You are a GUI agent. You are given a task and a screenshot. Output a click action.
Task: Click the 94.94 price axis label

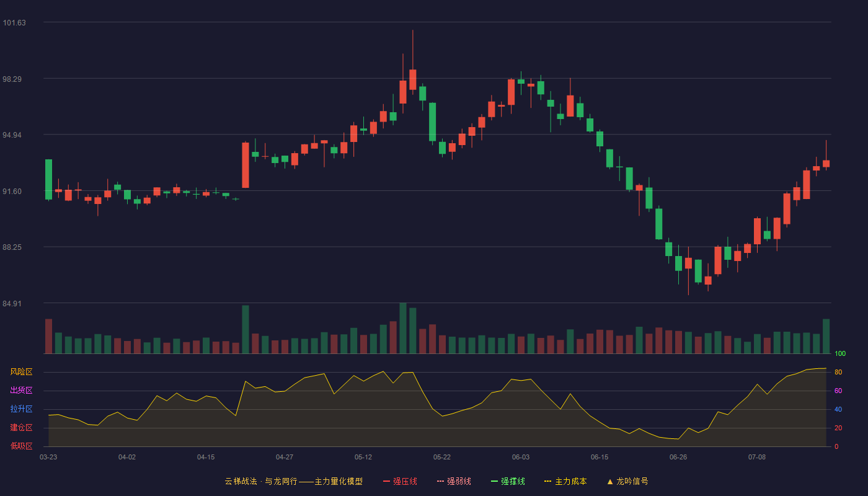pyautogui.click(x=13, y=135)
